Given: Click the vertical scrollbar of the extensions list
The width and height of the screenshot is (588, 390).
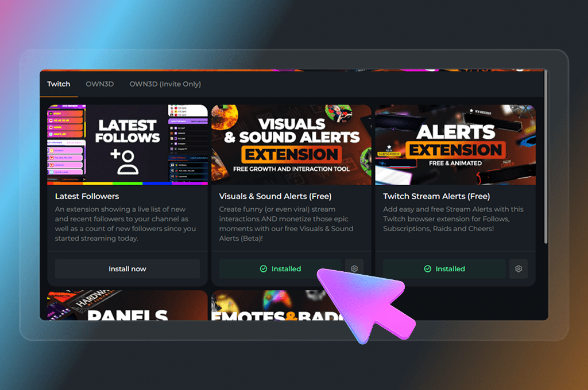Looking at the screenshot, I should pyautogui.click(x=546, y=157).
